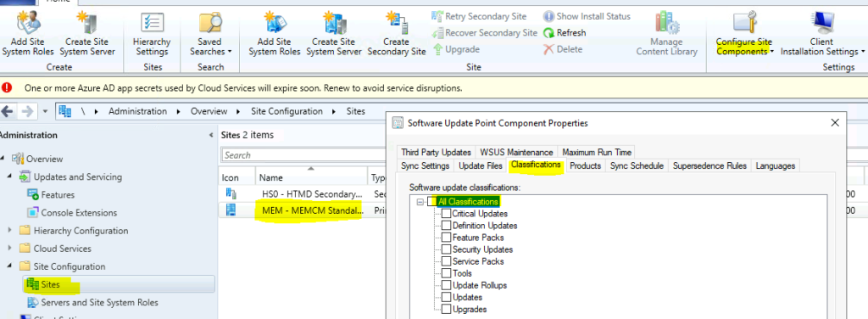Select Servers and Site System Roles
The height and width of the screenshot is (319, 868).
100,302
